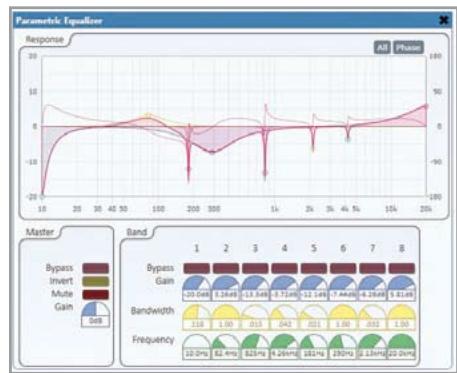Screen dimensions: 457x373
Task: Click the green Frequency knob of band 5
Action: [x=314, y=341]
